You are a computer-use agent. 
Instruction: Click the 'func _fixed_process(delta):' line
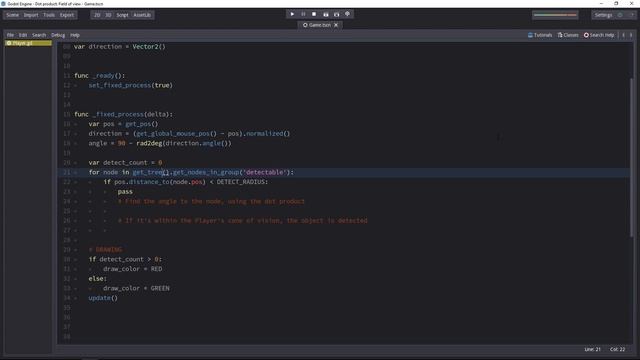[123, 114]
